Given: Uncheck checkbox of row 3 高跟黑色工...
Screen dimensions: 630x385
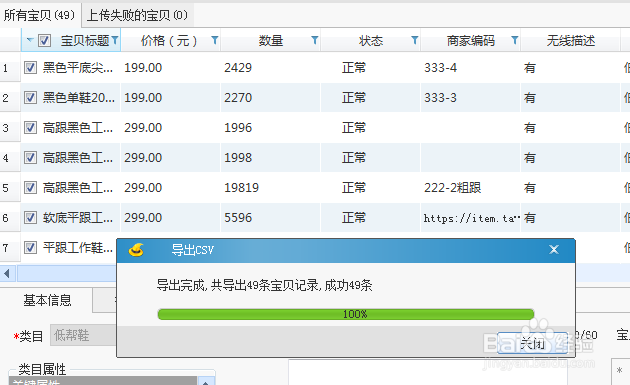Looking at the screenshot, I should pos(31,127).
